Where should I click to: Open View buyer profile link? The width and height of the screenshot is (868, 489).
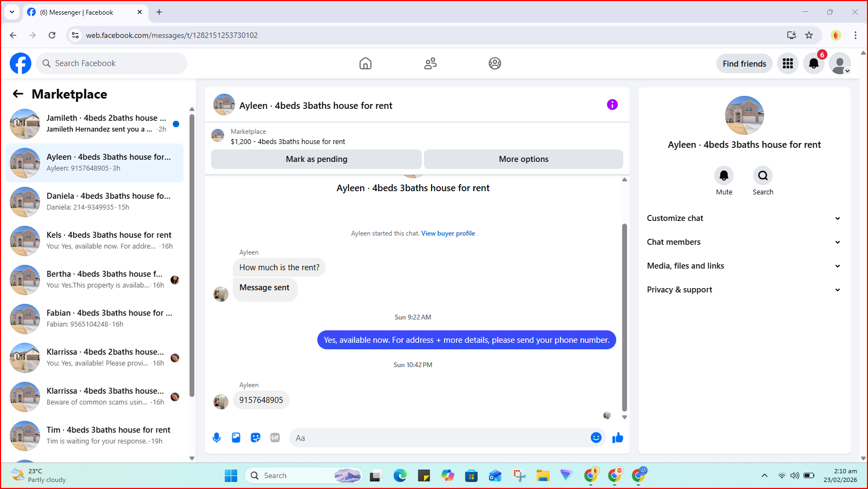point(448,233)
